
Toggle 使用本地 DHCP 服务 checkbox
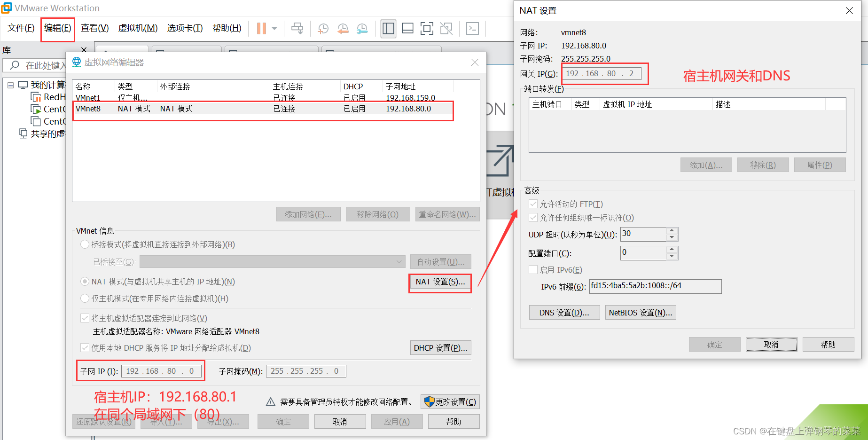[85, 348]
